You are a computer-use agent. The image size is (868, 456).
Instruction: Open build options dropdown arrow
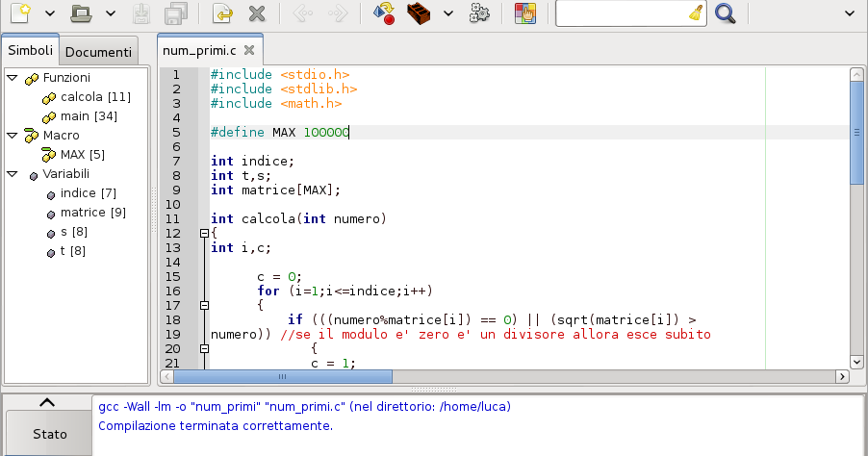[448, 13]
